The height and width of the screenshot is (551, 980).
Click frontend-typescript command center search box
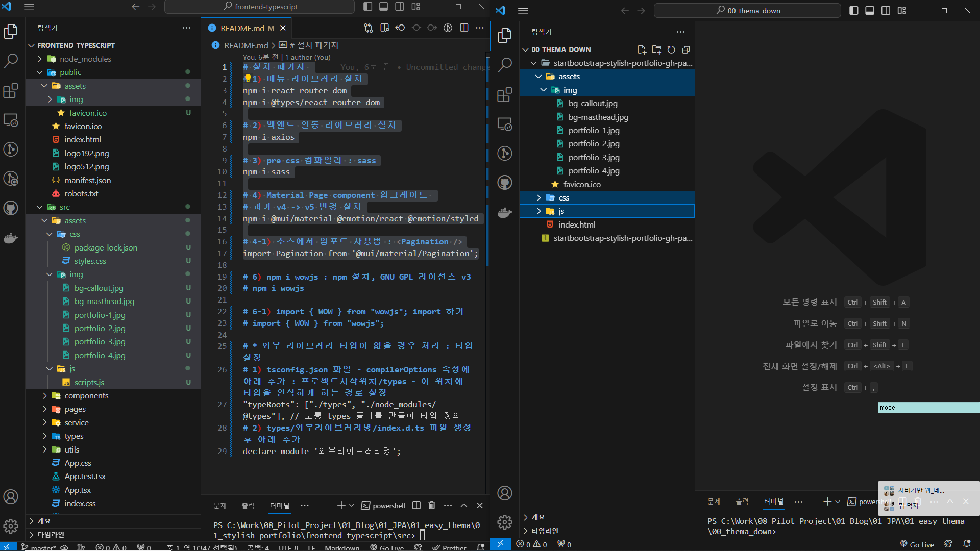[259, 7]
